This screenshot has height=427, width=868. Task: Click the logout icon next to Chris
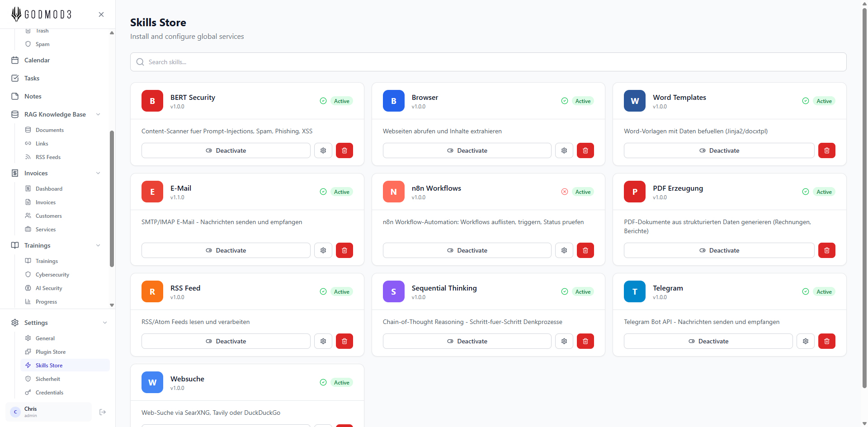click(x=103, y=412)
